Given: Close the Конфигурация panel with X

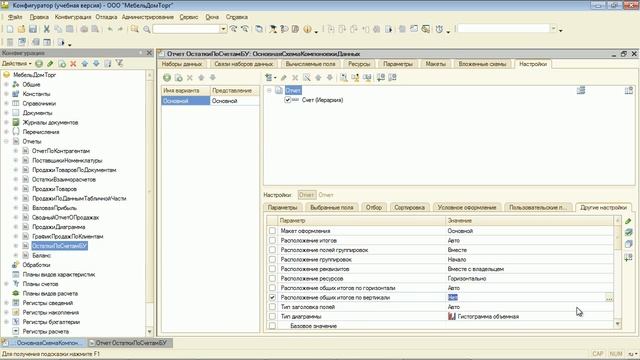Looking at the screenshot, I should pyautogui.click(x=149, y=53).
